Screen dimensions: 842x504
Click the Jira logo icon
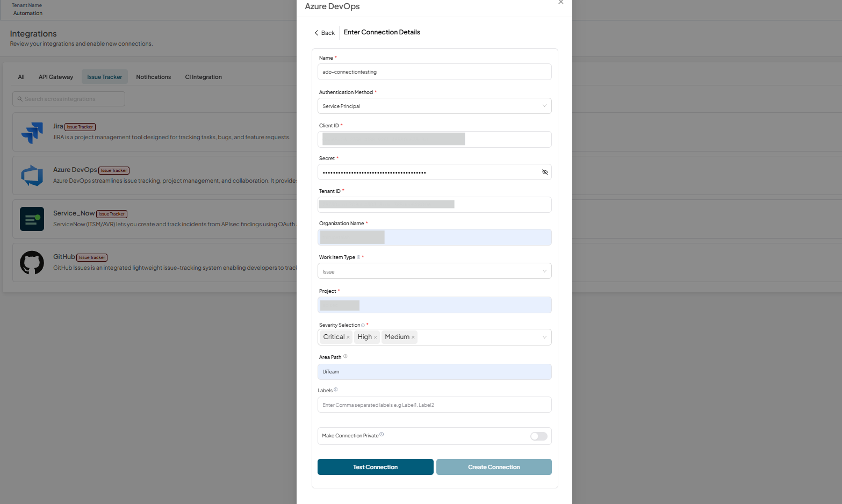pos(32,132)
